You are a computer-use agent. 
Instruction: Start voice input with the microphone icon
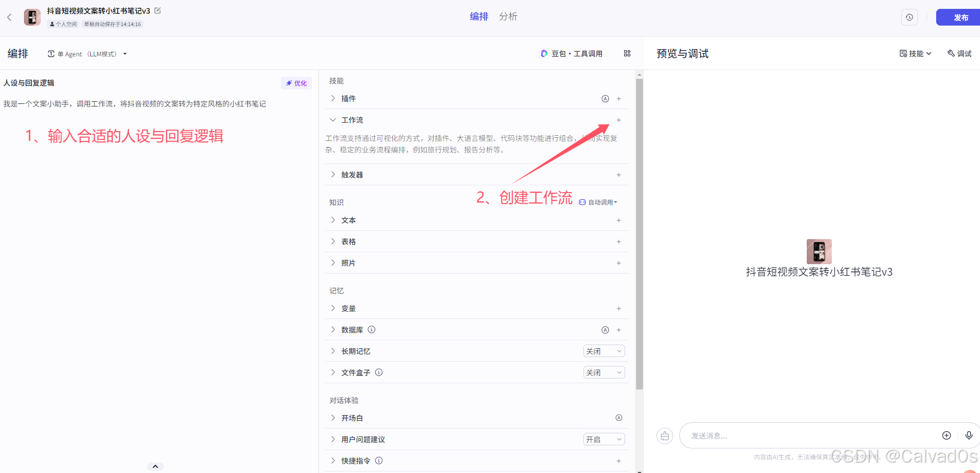(x=969, y=435)
